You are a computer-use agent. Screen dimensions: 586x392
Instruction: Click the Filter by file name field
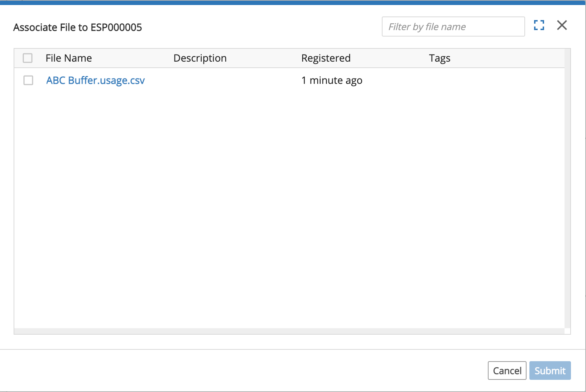pyautogui.click(x=453, y=27)
